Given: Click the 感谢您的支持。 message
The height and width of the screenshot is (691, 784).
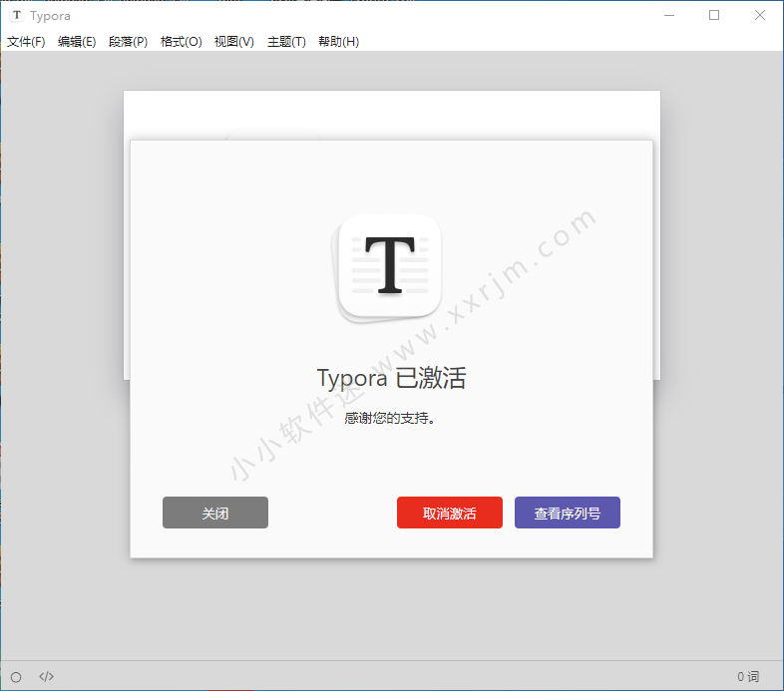Looking at the screenshot, I should click(x=390, y=418).
